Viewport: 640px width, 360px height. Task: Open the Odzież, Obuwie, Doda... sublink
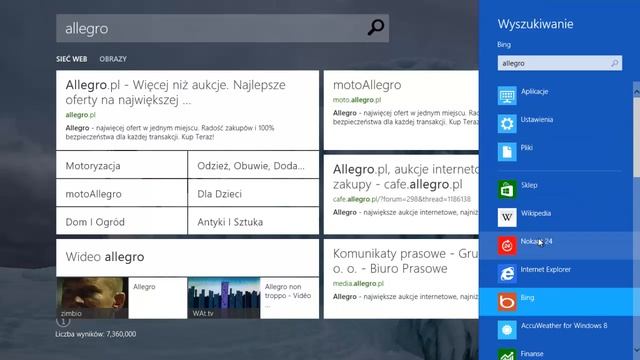[253, 166]
